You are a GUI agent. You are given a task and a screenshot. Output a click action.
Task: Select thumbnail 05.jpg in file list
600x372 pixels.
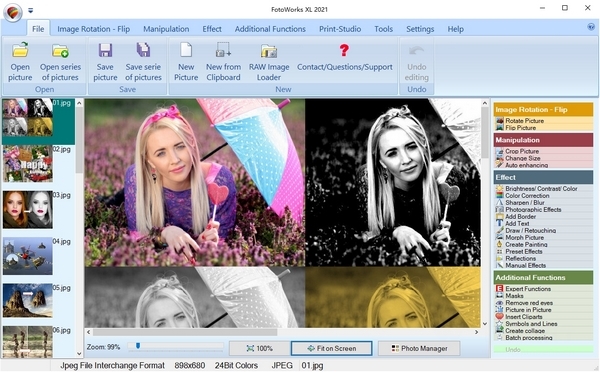[28, 300]
